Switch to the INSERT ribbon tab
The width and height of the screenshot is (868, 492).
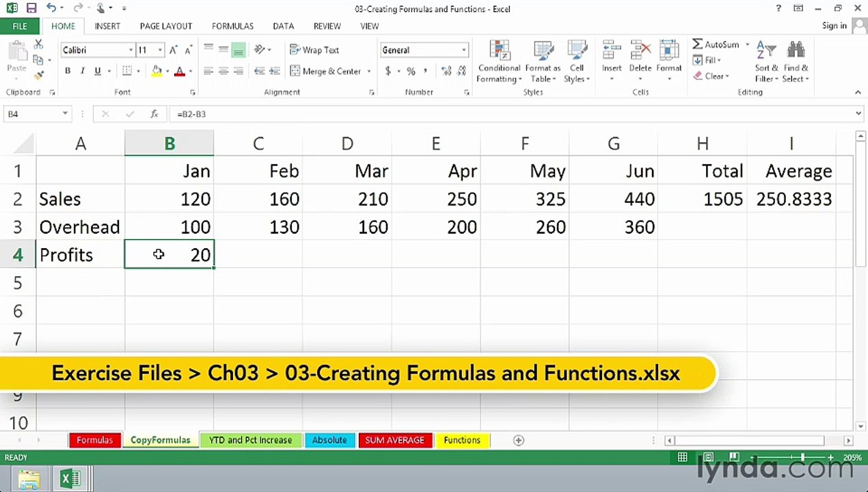click(x=107, y=26)
